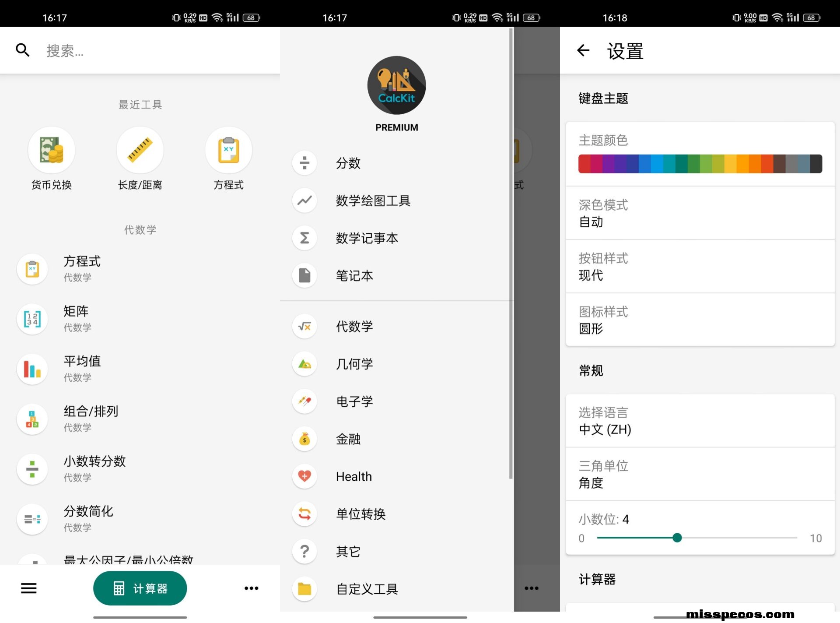This screenshot has width=840, height=623.
Task: Open 深色模式 dark mode option
Action: (700, 213)
